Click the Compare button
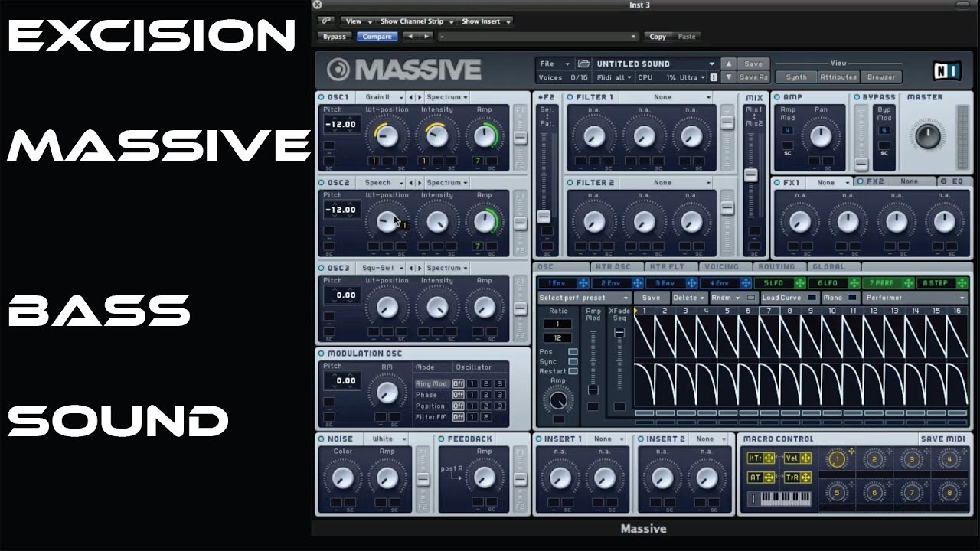This screenshot has width=980, height=551. tap(377, 36)
